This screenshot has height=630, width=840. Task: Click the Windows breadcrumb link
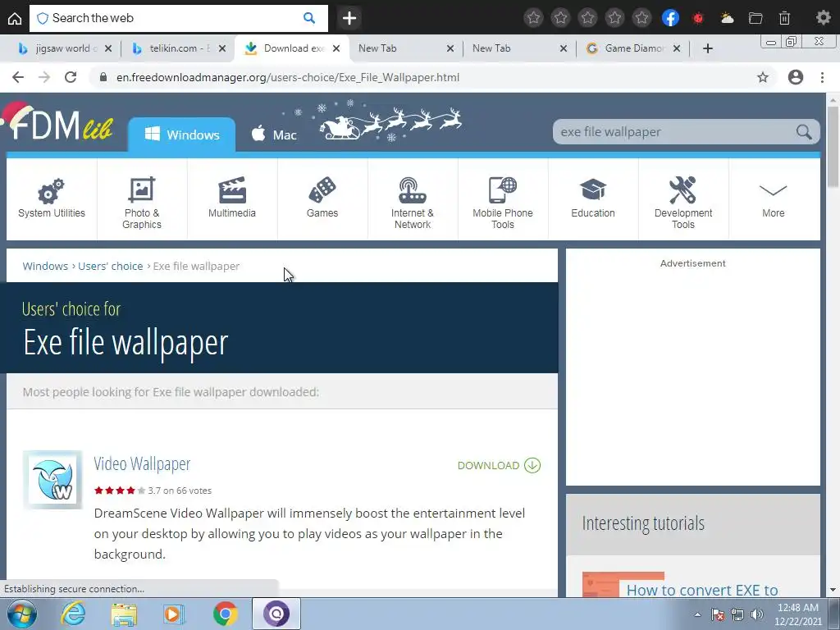tap(45, 267)
